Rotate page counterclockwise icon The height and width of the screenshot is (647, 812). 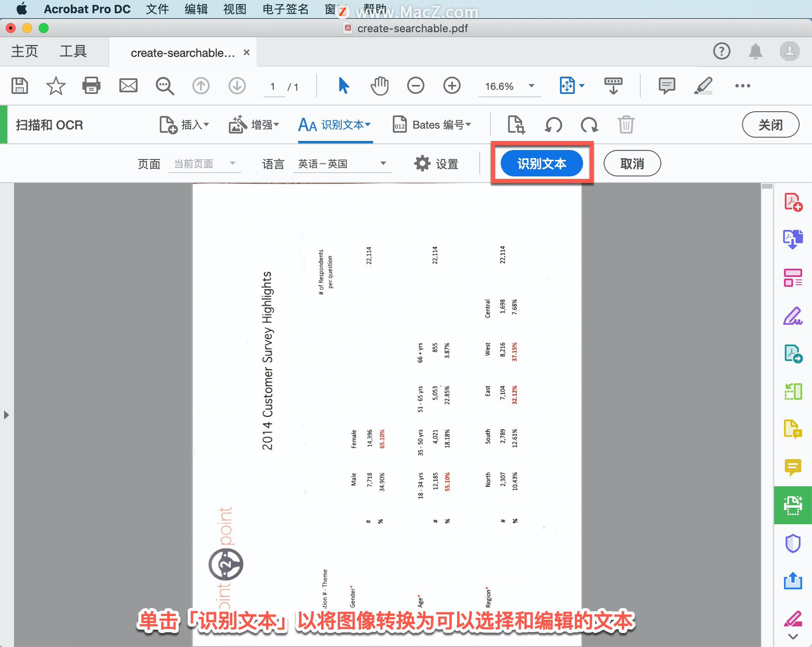(553, 125)
